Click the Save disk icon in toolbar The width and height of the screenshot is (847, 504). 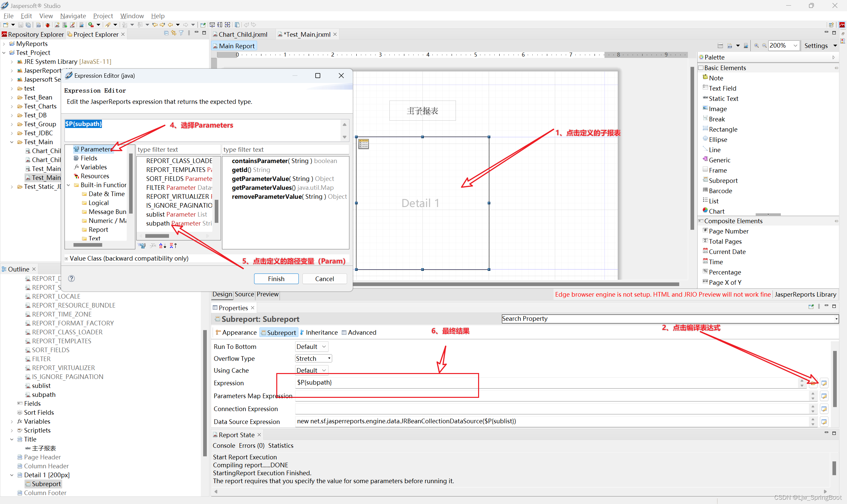pyautogui.click(x=21, y=25)
